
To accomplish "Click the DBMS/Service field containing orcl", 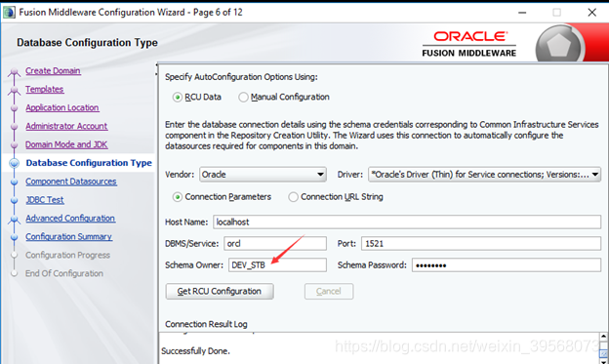I will point(275,244).
